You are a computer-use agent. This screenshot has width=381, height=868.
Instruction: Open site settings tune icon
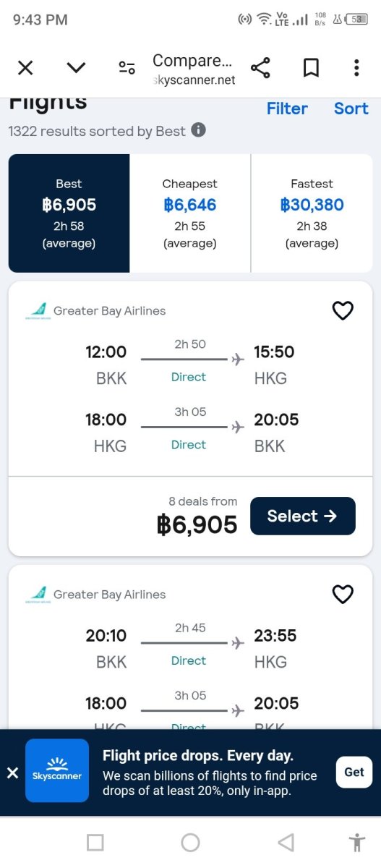127,68
